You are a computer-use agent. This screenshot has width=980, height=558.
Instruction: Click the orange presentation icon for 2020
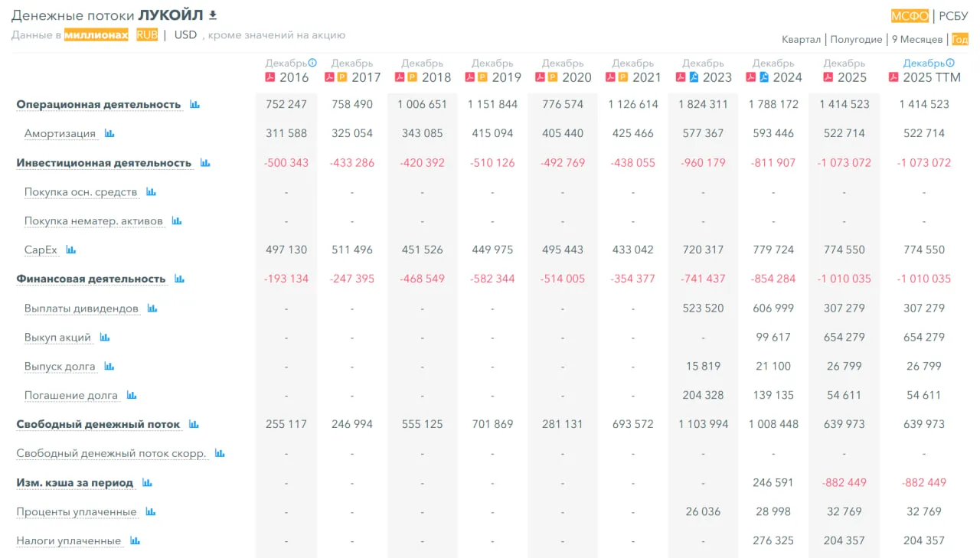(553, 77)
